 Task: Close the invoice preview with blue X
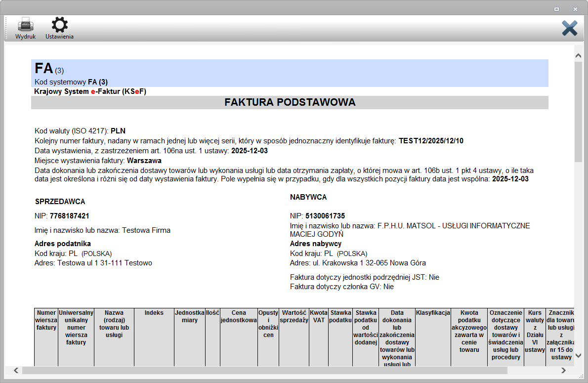569,28
